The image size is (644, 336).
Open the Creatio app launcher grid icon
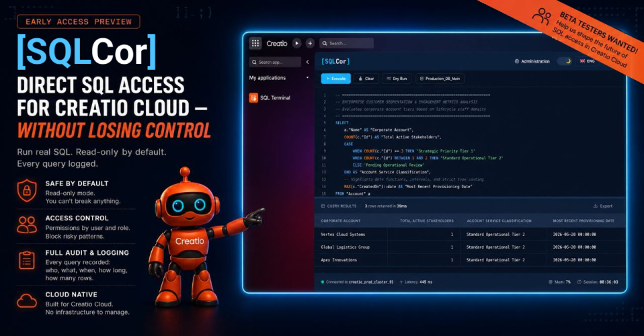(255, 43)
